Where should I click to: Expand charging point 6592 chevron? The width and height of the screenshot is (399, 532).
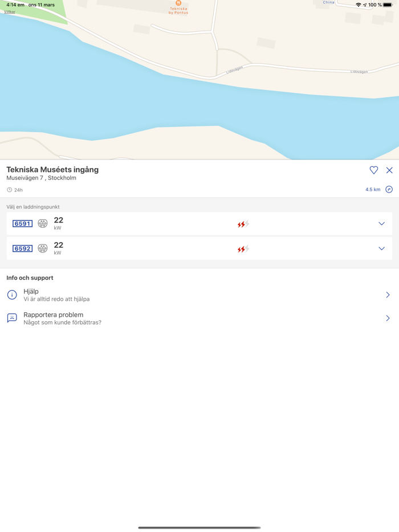pyautogui.click(x=381, y=249)
